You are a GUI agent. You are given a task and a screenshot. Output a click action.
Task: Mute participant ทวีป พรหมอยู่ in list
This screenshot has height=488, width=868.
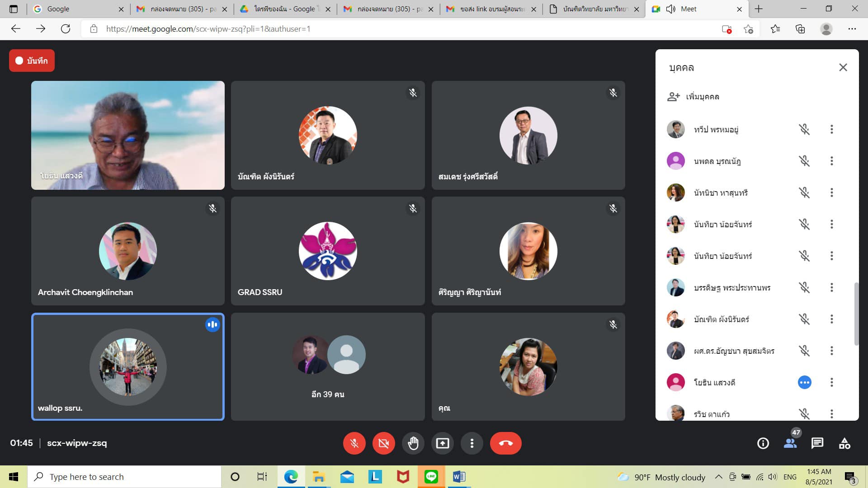click(x=804, y=130)
